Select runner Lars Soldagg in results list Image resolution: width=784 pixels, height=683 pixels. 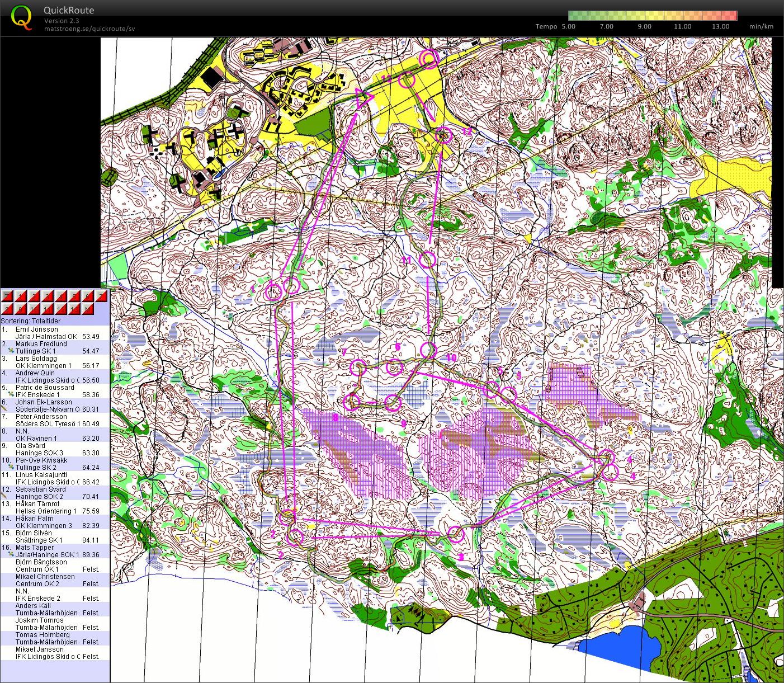pyautogui.click(x=36, y=359)
